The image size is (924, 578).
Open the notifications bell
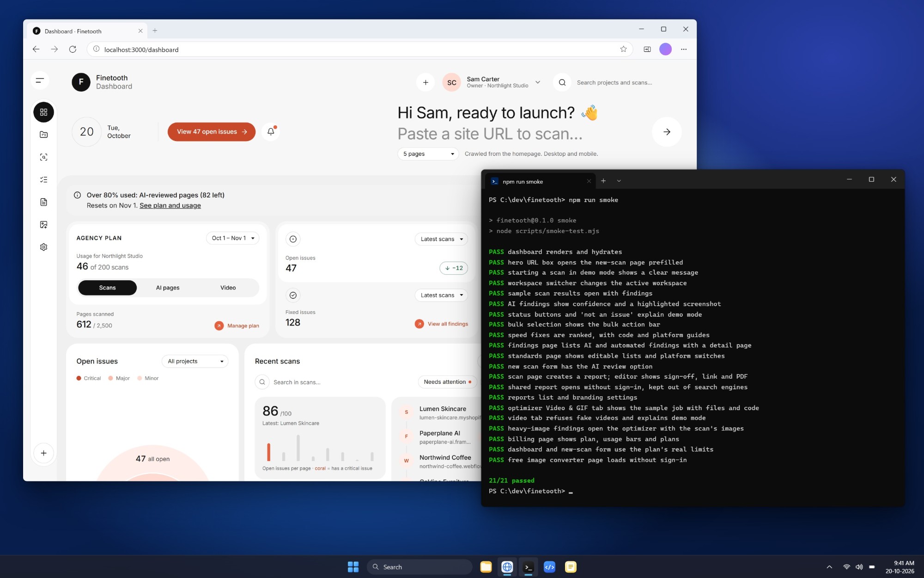point(271,132)
